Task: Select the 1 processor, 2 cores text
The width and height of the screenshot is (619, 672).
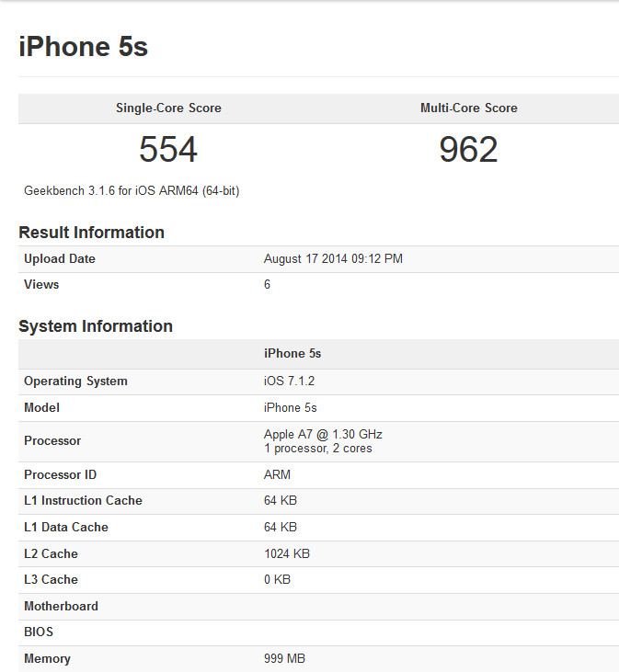Action: [318, 449]
